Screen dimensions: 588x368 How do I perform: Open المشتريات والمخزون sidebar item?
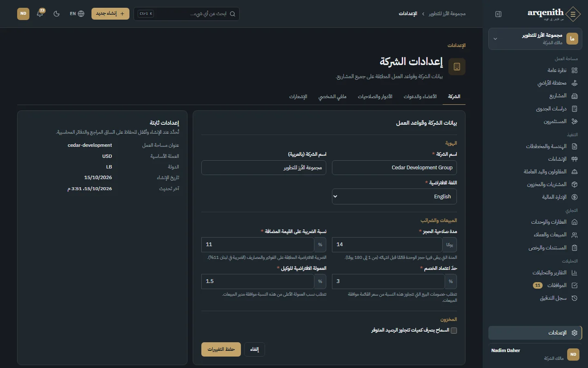(535, 184)
